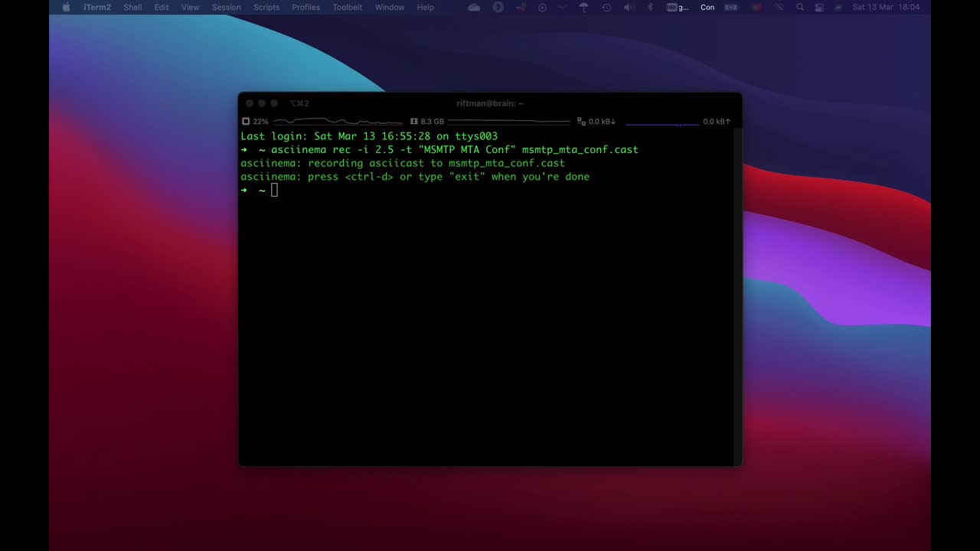This screenshot has height=551, width=980.
Task: Open the Help menu
Action: coord(425,7)
